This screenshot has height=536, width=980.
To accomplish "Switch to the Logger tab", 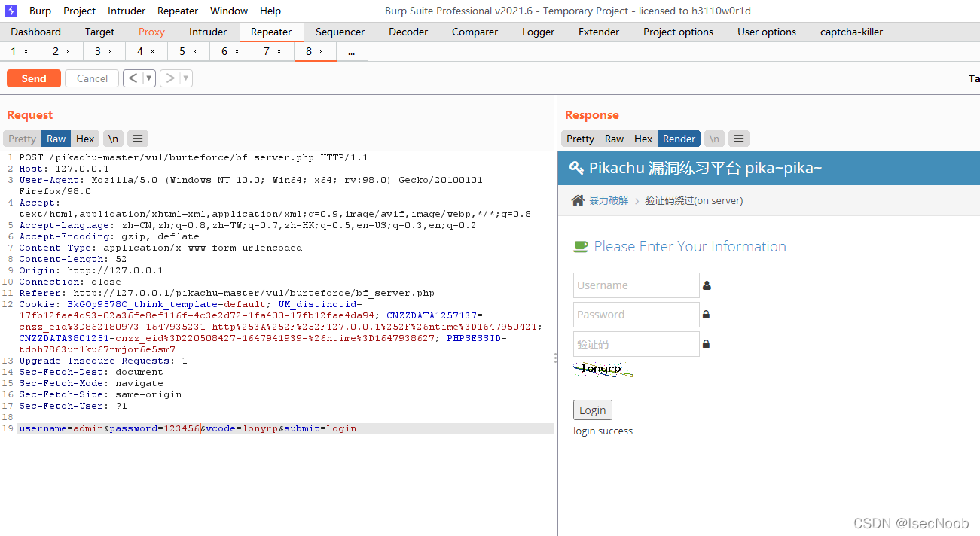I will coord(538,32).
